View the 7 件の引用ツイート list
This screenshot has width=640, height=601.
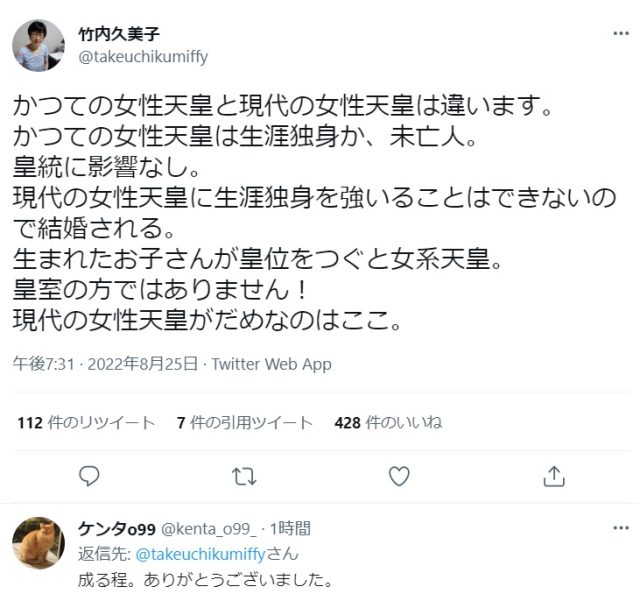tap(244, 422)
